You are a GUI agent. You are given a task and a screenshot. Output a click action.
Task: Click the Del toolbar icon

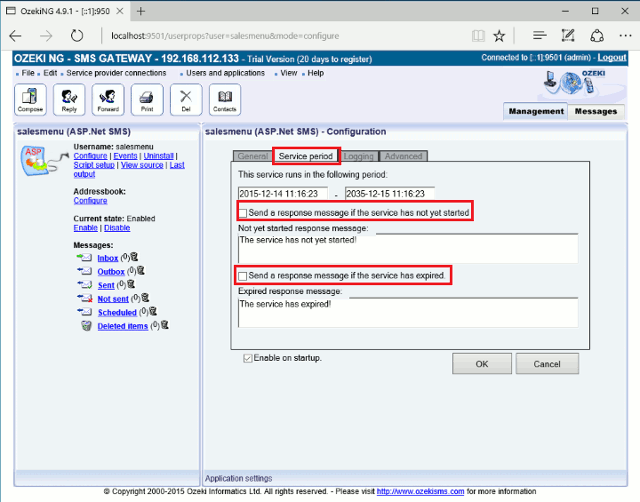point(186,100)
